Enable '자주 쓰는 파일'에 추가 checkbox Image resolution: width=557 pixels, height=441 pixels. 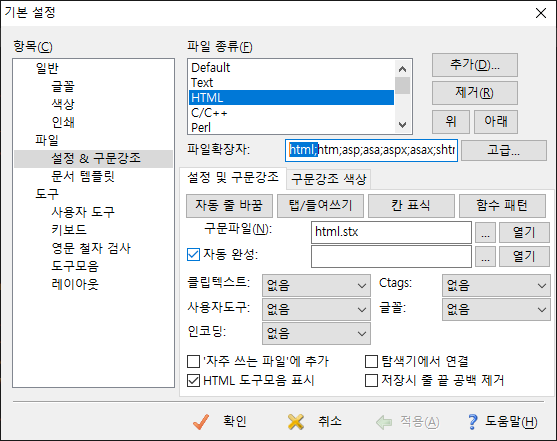(193, 361)
